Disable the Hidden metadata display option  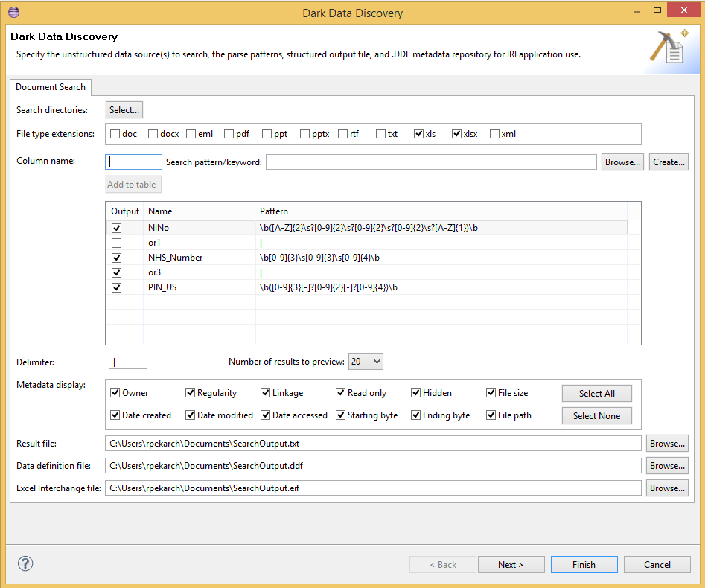point(416,392)
